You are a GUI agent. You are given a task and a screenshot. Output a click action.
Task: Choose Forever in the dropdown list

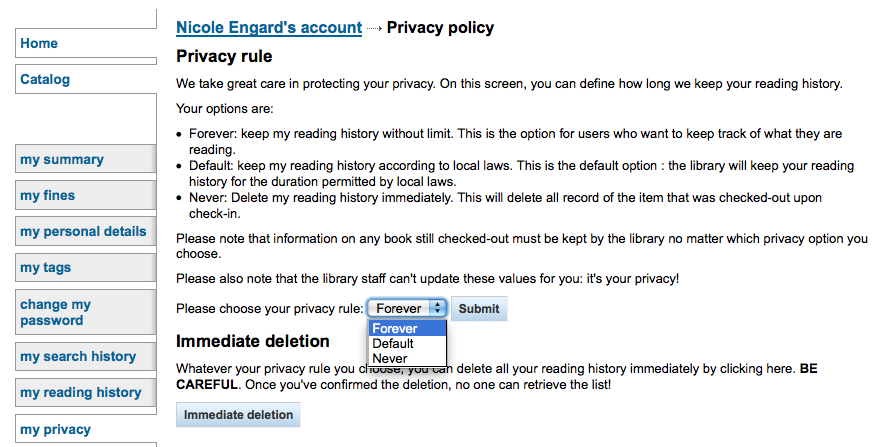pyautogui.click(x=408, y=328)
